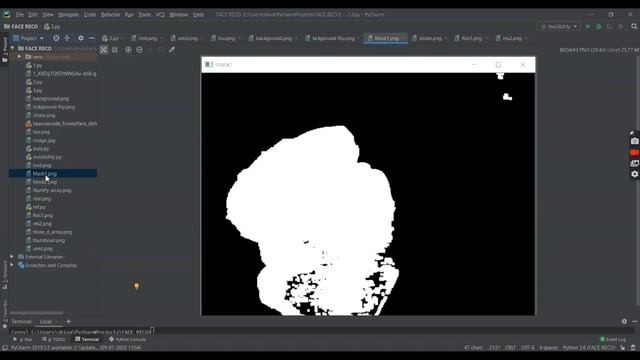The image size is (640, 360).
Task: Click the PyCharm update notification in status bar
Action: coord(76,348)
